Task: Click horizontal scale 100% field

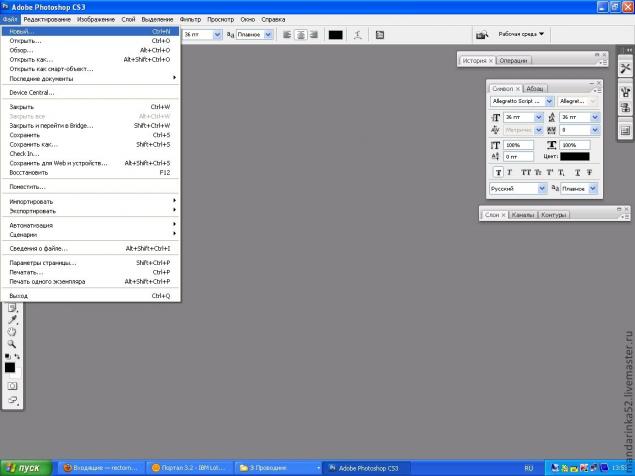Action: (x=575, y=145)
